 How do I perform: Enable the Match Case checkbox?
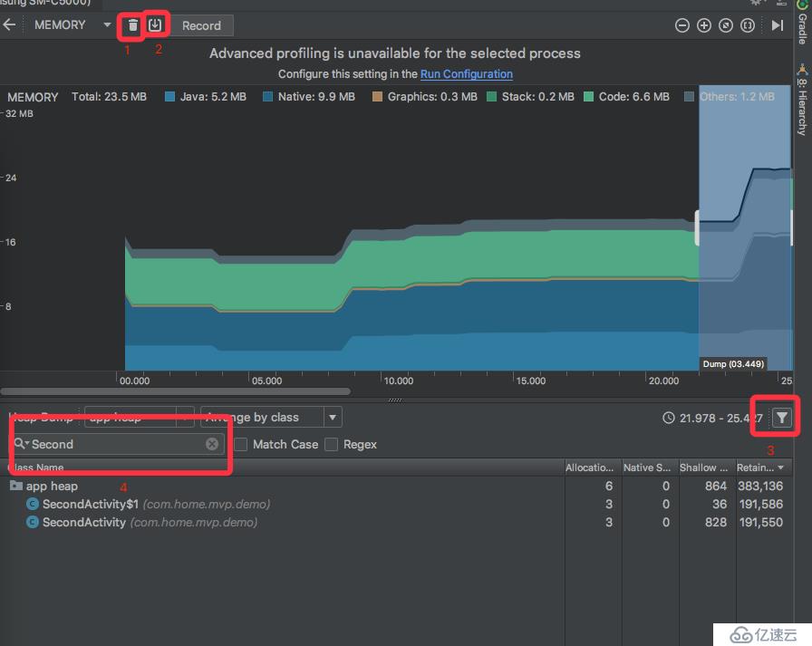pos(241,444)
